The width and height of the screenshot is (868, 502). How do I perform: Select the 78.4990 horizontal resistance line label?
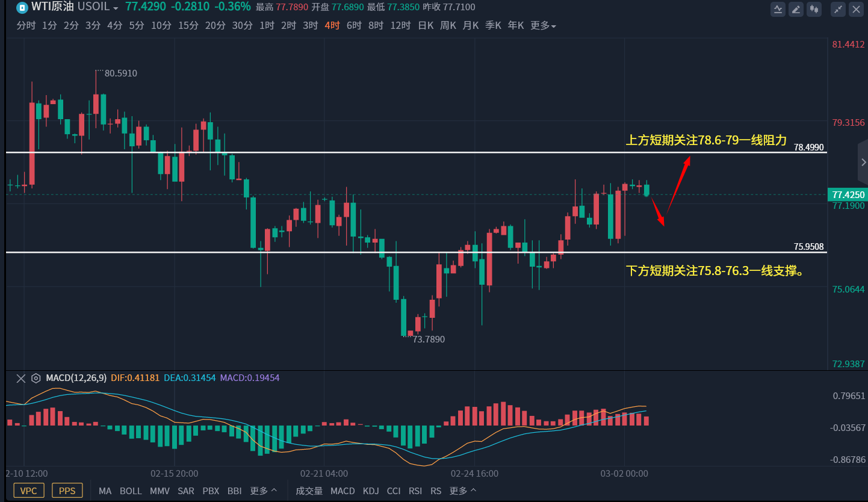click(808, 147)
